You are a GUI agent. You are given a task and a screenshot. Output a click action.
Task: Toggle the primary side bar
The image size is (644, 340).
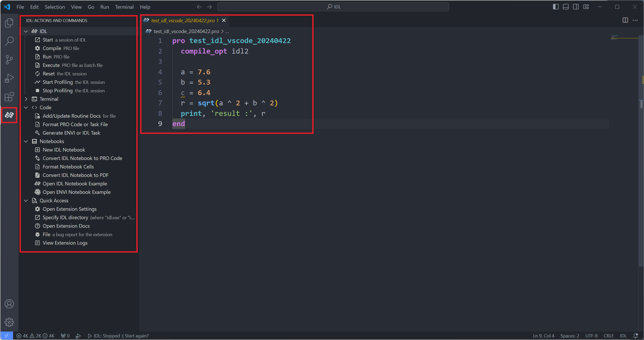[x=556, y=7]
